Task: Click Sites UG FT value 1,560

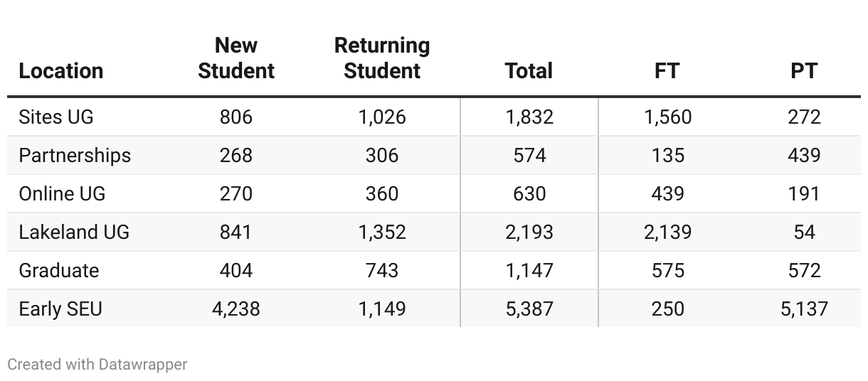Action: (x=667, y=117)
